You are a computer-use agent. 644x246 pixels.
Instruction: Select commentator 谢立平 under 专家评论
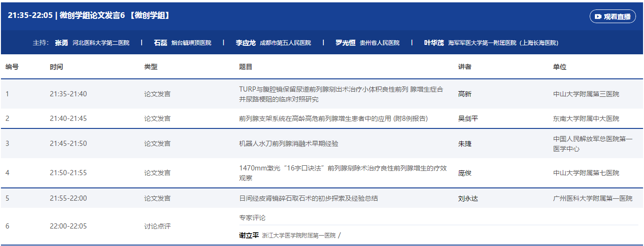pos(249,235)
